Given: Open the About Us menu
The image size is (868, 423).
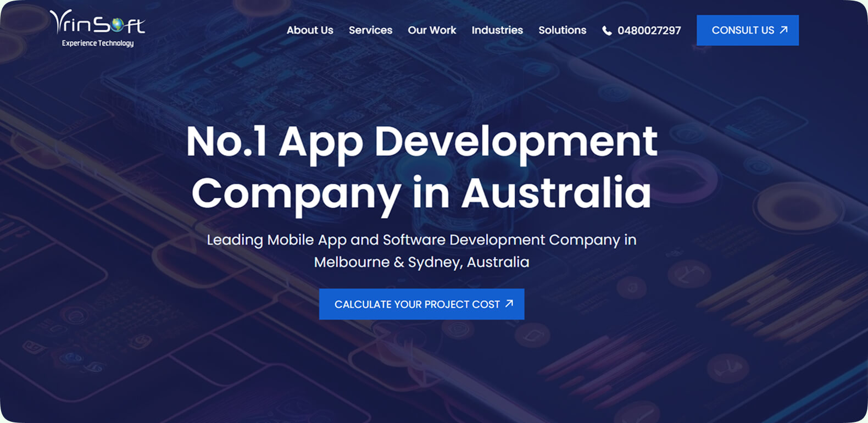Looking at the screenshot, I should coord(310,30).
